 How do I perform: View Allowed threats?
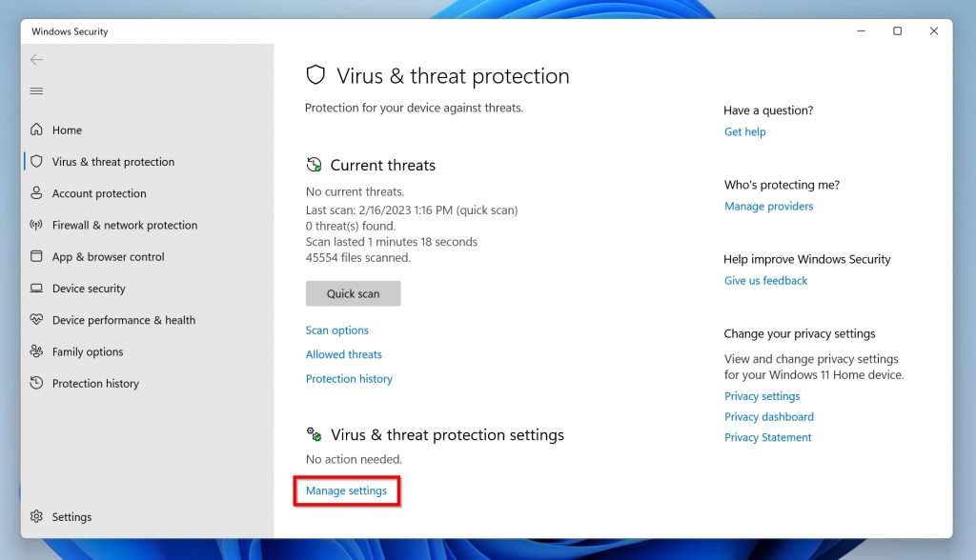343,354
